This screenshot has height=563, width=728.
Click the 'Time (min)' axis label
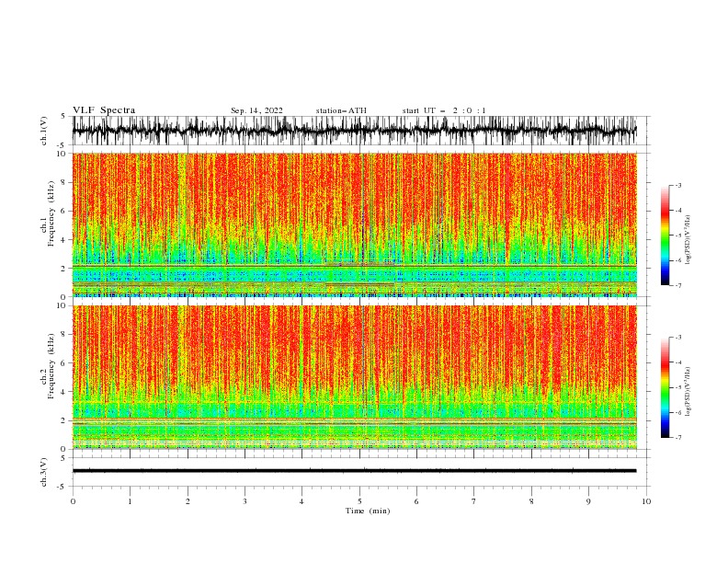(368, 511)
